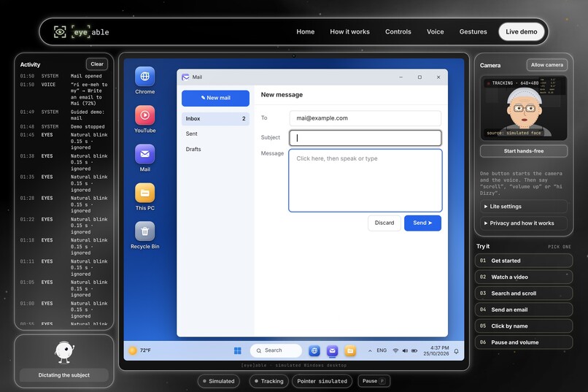Choose 03 Search and scroll demo
Viewport: 588px width, 392px height.
(524, 293)
